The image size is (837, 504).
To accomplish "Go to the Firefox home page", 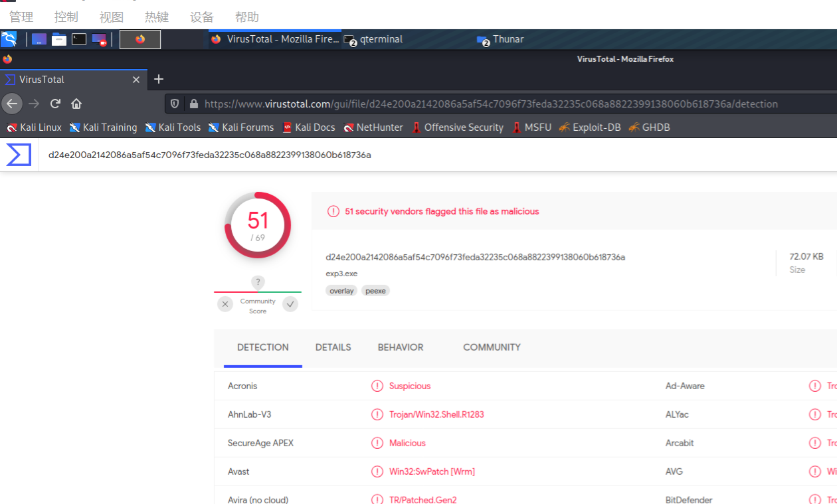I will pyautogui.click(x=76, y=104).
